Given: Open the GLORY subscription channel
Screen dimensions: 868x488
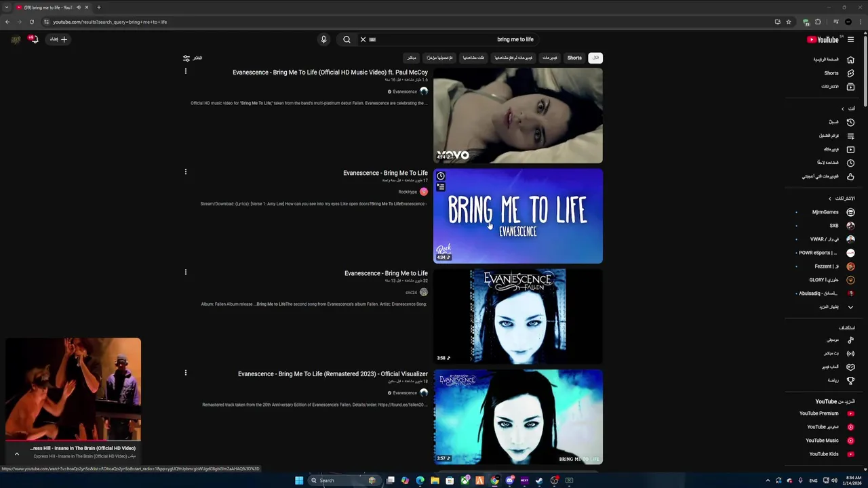Looking at the screenshot, I should [x=832, y=280].
